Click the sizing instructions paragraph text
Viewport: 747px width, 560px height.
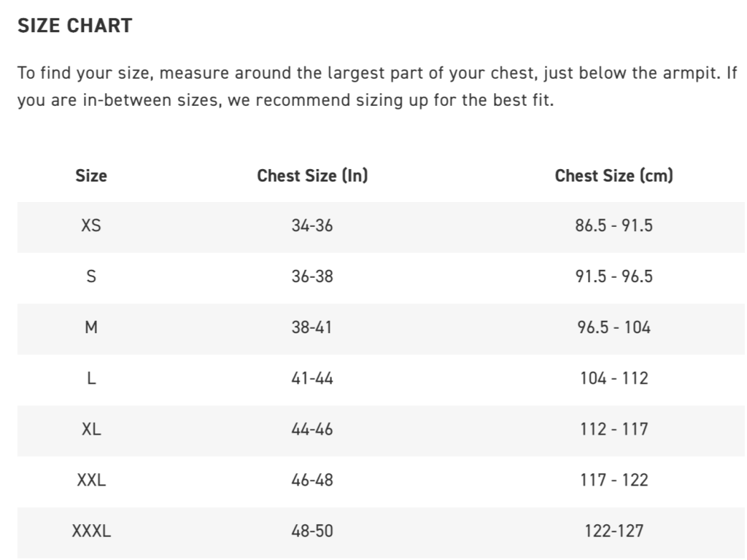click(365, 86)
